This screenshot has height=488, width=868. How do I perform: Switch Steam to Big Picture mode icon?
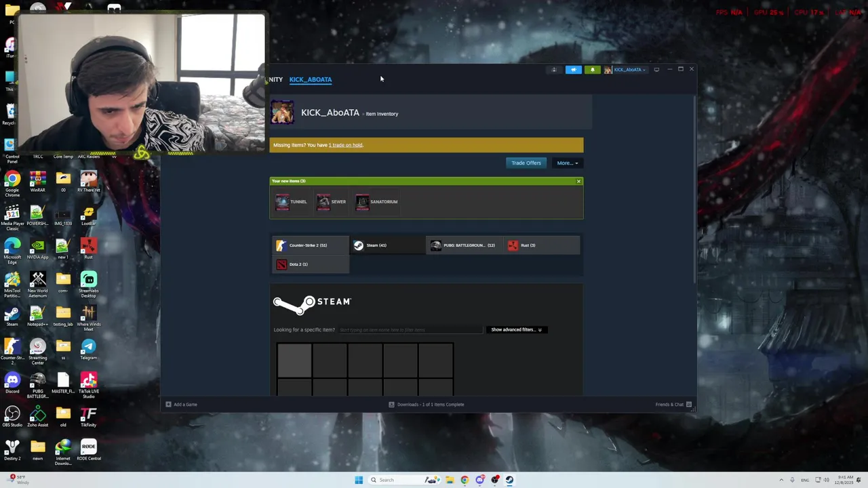(x=656, y=70)
